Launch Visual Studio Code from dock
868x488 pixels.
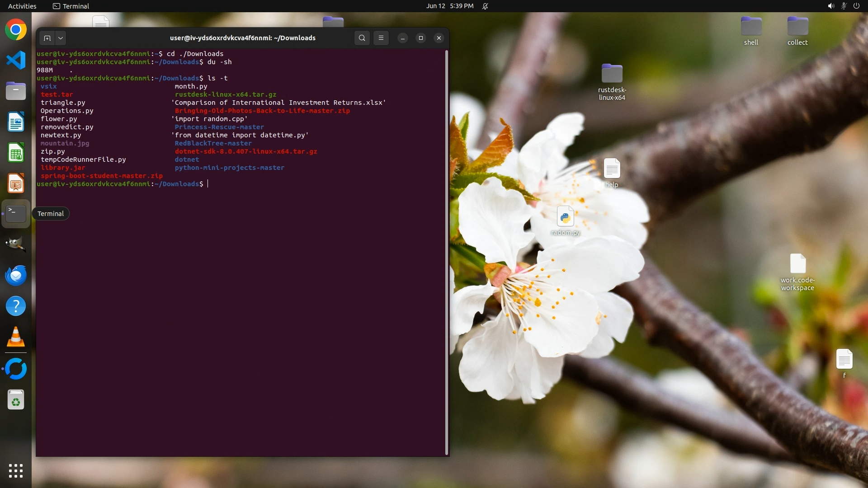tap(16, 60)
